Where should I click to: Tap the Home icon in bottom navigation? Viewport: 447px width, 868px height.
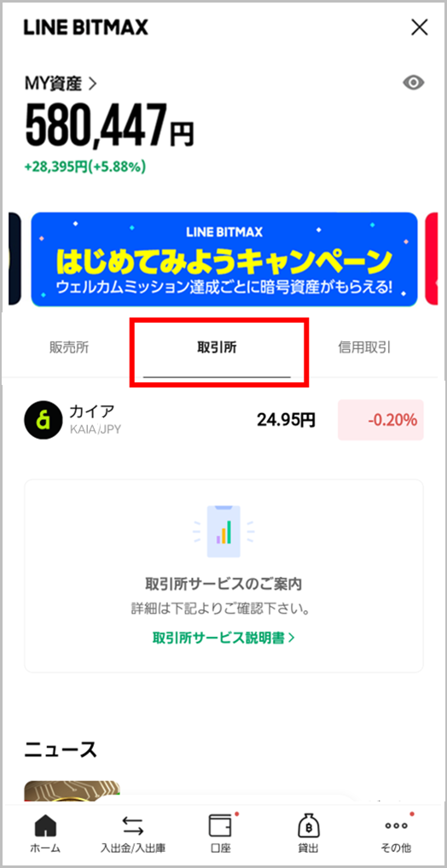[x=45, y=826]
